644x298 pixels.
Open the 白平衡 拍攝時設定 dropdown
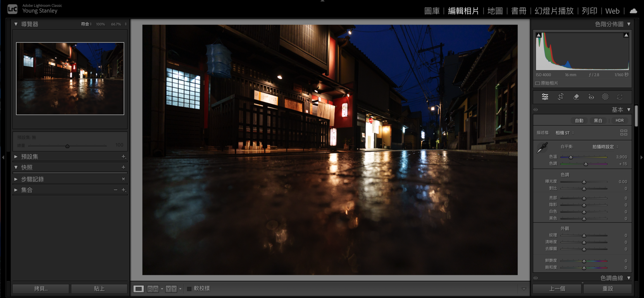click(605, 147)
